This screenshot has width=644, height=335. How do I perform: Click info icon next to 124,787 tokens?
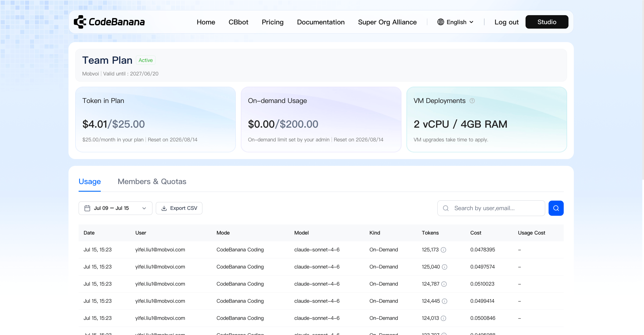[444, 284]
